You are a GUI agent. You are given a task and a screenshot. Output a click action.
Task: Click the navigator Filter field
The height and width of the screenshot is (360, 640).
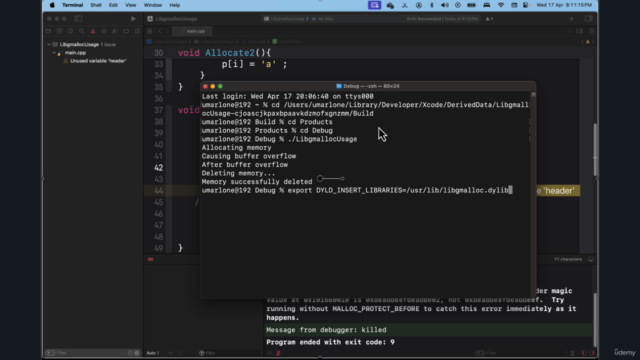(92, 353)
